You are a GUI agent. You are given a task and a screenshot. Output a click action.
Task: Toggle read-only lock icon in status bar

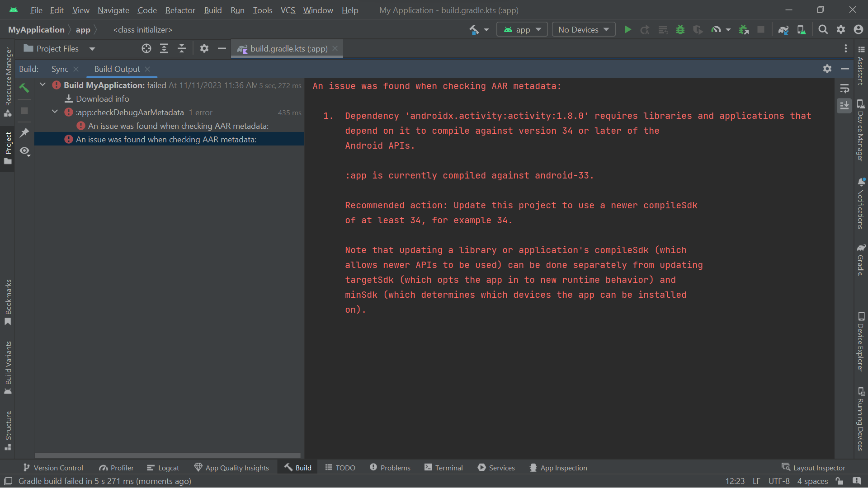pyautogui.click(x=840, y=481)
